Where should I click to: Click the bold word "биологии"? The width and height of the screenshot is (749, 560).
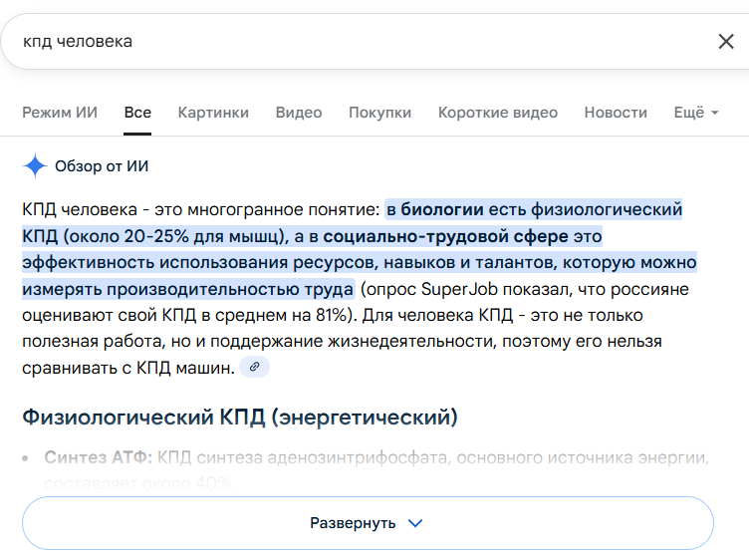442,209
